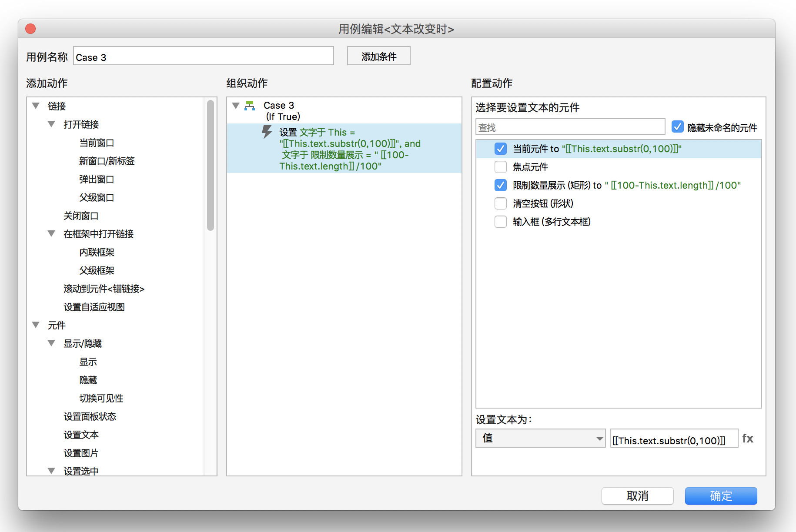Click the fx formula editor icon
The height and width of the screenshot is (532, 796).
(747, 439)
